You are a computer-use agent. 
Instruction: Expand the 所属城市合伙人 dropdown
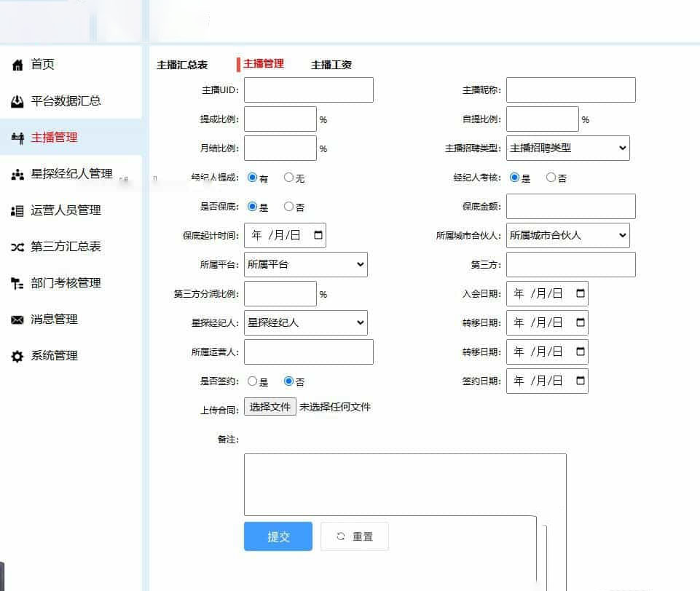(x=568, y=235)
